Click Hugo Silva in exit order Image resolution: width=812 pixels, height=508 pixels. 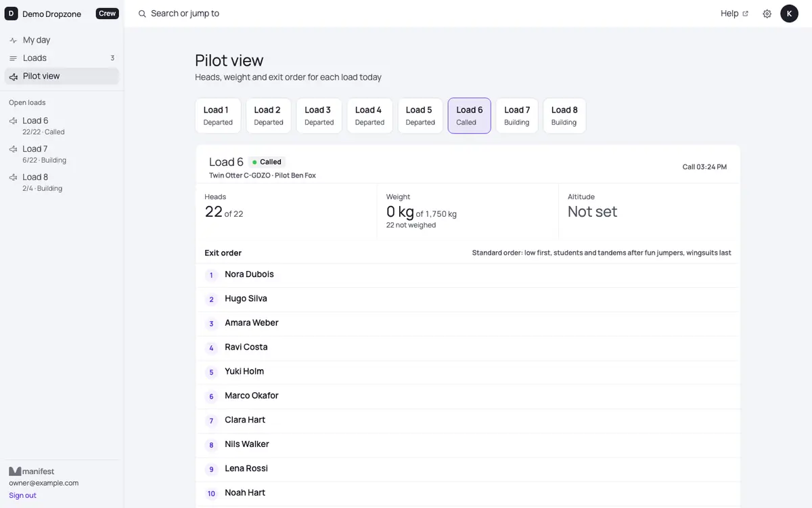(246, 299)
